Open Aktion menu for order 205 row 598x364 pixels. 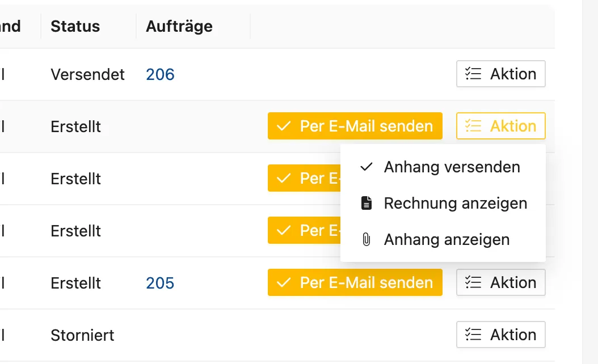[x=501, y=282]
